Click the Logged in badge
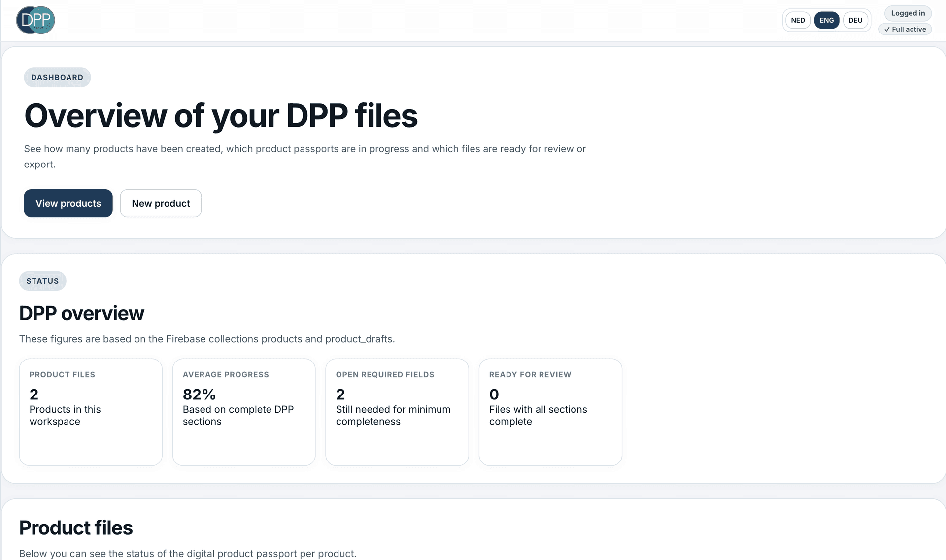 908,13
